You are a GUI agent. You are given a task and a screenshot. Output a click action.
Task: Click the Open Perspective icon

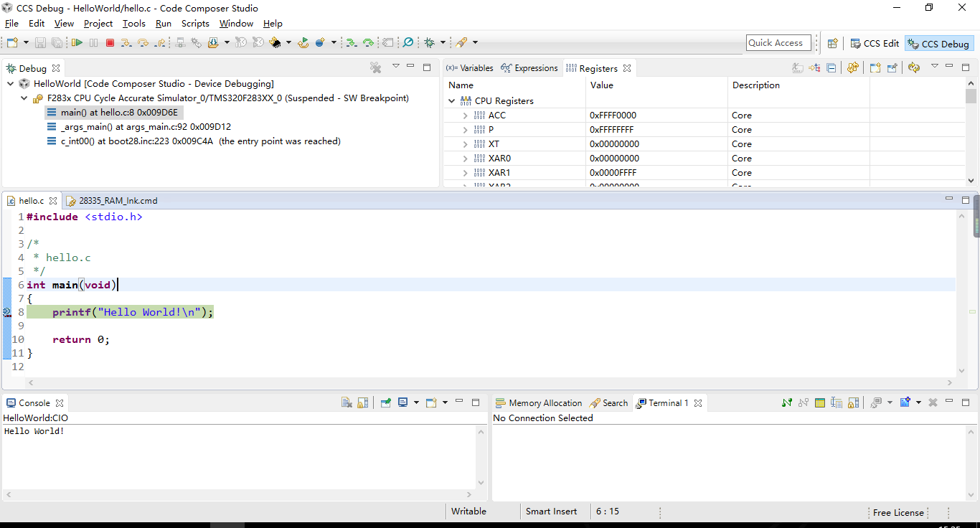(832, 43)
